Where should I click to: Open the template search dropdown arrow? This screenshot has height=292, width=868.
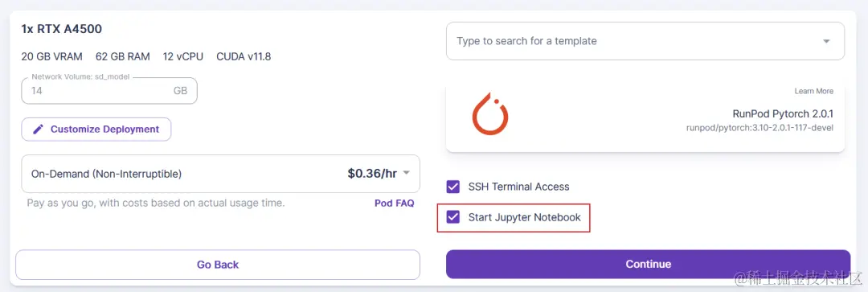pos(826,41)
